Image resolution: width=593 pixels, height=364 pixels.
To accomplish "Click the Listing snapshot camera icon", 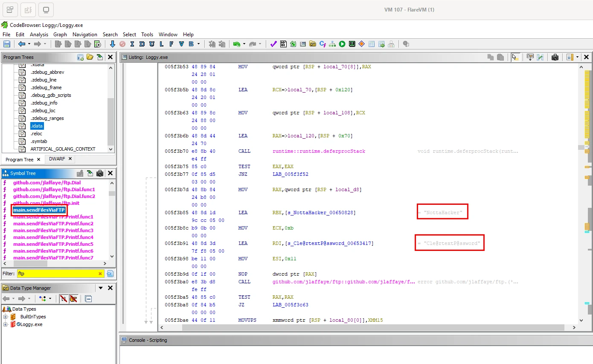I will click(x=555, y=57).
